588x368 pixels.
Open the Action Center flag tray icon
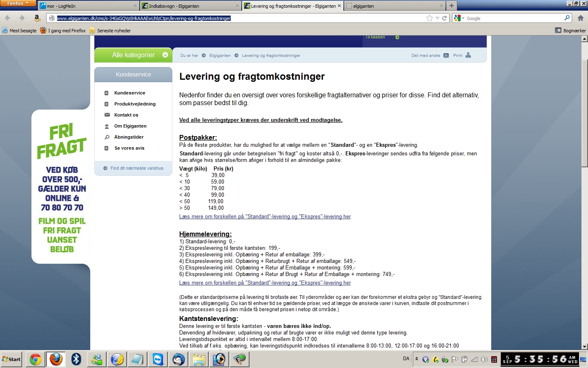[455, 359]
